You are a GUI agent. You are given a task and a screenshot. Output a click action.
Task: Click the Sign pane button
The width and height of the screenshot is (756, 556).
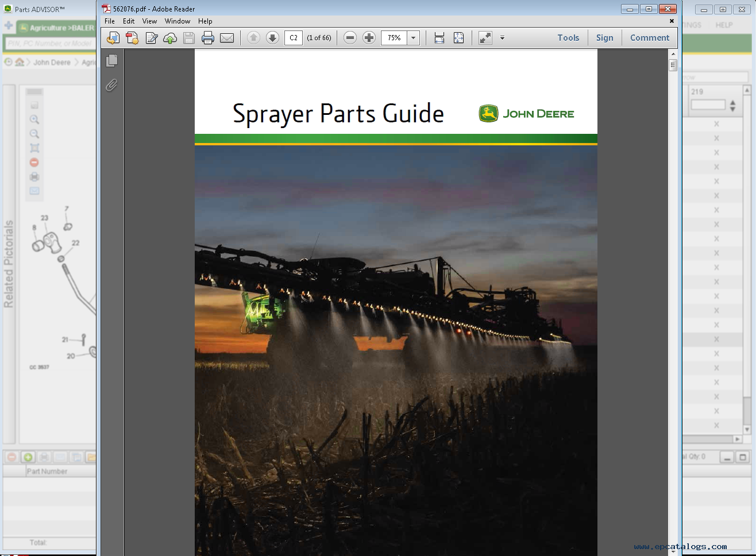click(x=604, y=38)
